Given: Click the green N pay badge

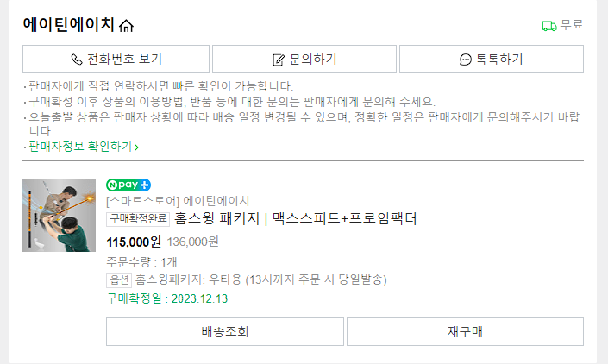Looking at the screenshot, I should [122, 185].
